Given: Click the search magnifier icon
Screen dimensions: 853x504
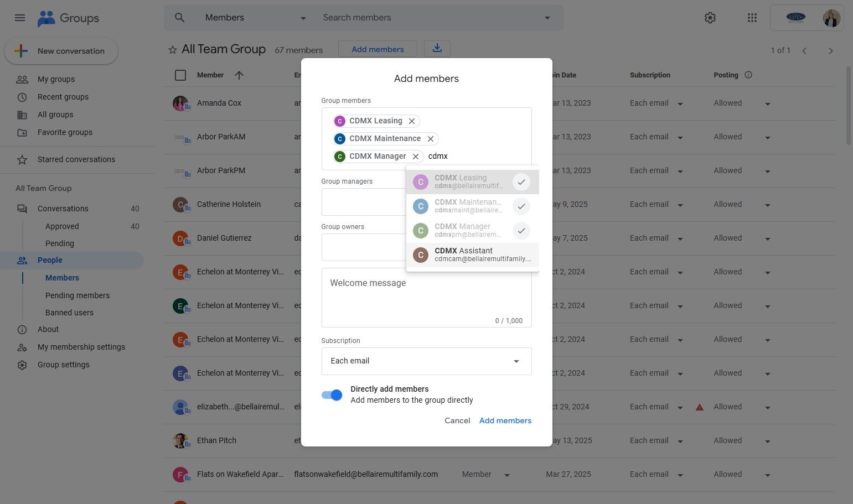Looking at the screenshot, I should click(x=179, y=18).
